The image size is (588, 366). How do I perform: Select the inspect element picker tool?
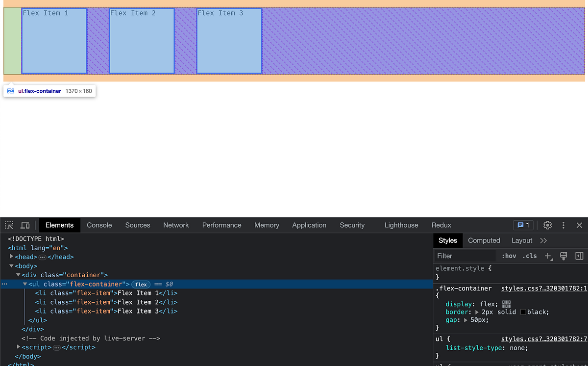[9, 225]
